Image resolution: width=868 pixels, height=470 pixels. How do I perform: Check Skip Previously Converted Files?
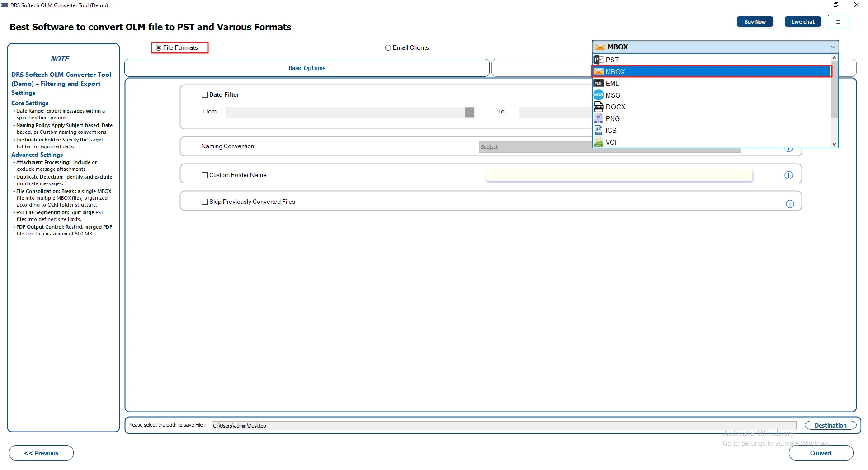click(x=204, y=202)
